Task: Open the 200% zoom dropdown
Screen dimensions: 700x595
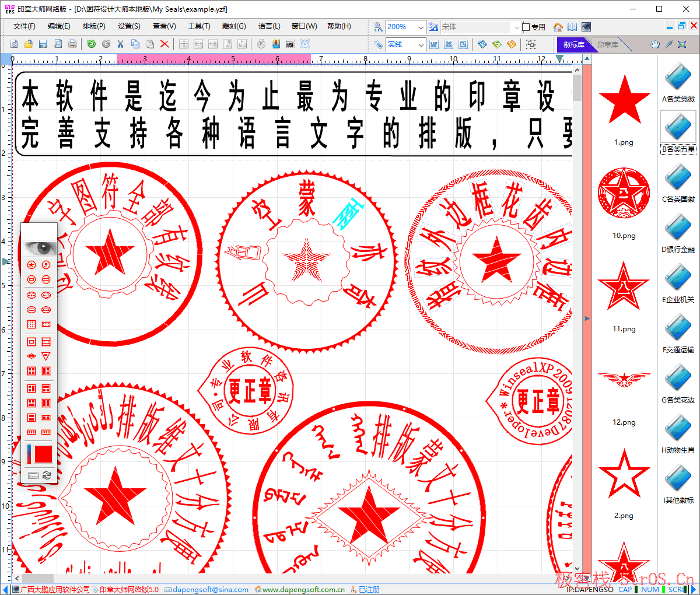Action: tap(421, 27)
